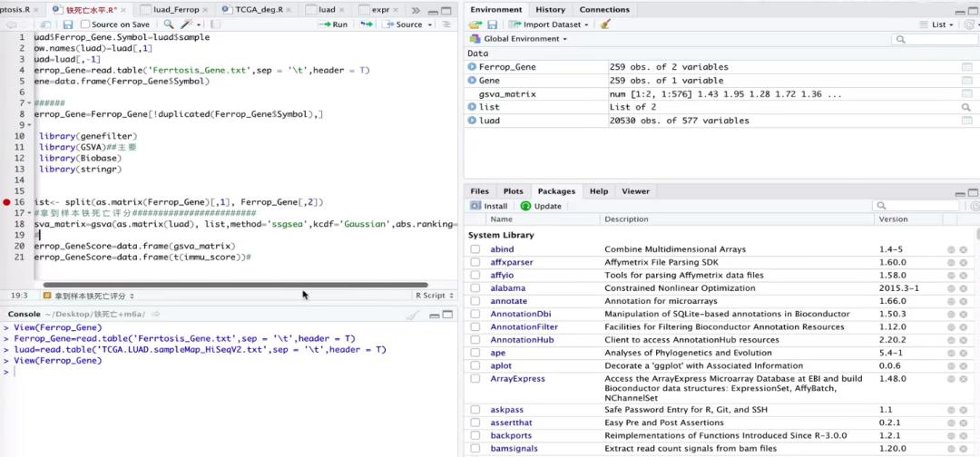Click the Packages search field
The width and height of the screenshot is (980, 457).
[916, 206]
